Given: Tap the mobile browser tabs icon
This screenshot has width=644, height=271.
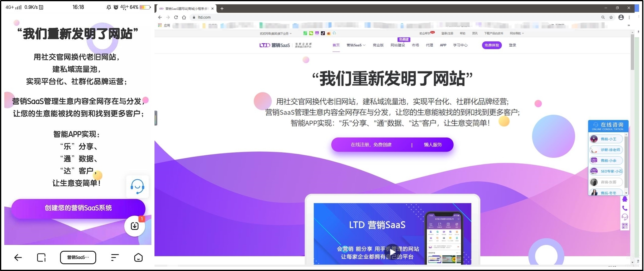Looking at the screenshot, I should click(41, 257).
